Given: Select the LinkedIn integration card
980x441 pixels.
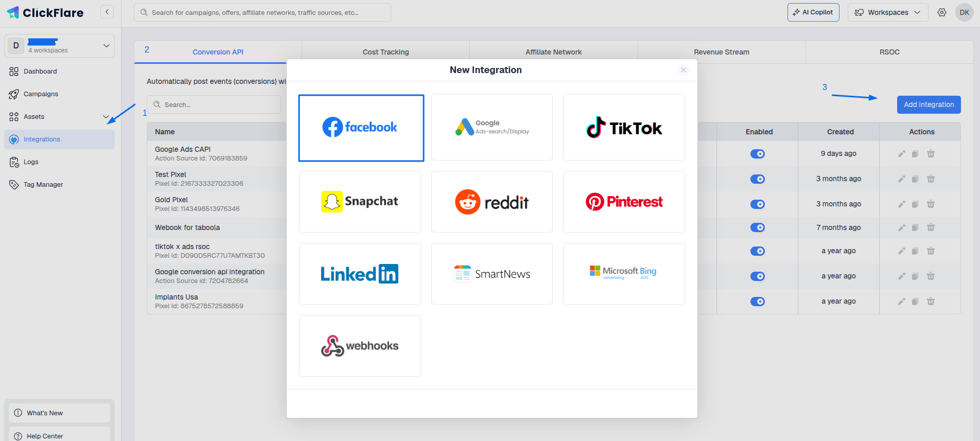Looking at the screenshot, I should pos(360,274).
